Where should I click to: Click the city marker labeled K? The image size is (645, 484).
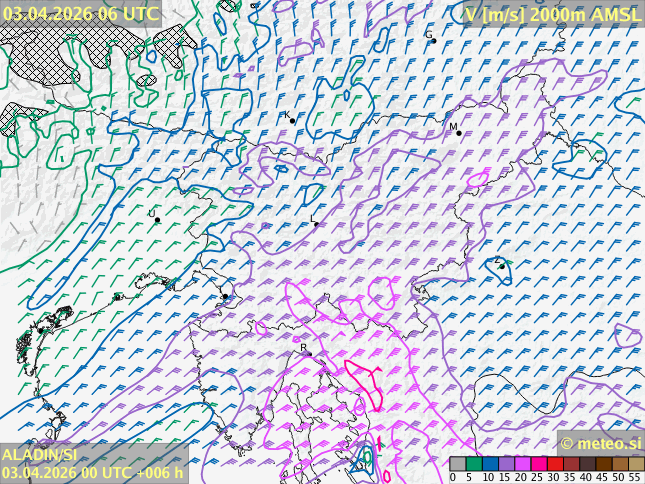point(292,121)
